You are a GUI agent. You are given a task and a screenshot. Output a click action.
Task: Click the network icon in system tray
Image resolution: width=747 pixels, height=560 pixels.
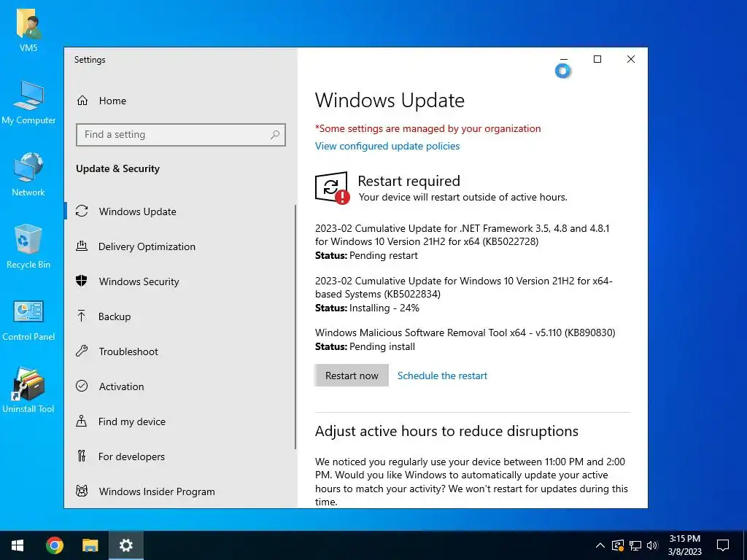point(635,545)
